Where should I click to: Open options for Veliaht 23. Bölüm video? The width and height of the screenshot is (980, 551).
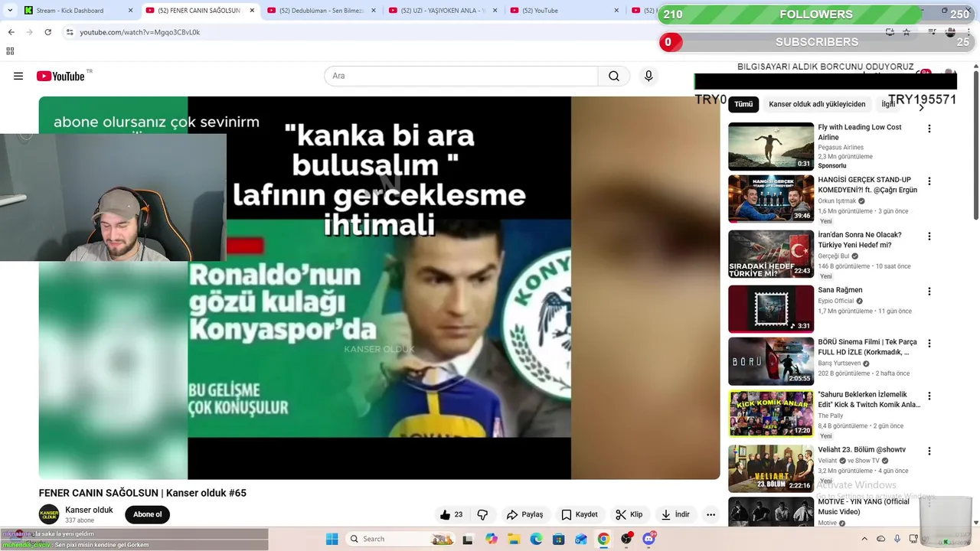929,452
